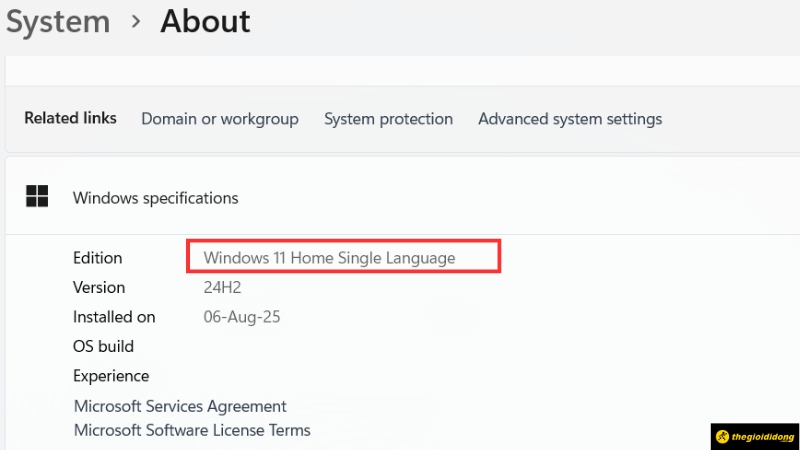Image resolution: width=800 pixels, height=450 pixels.
Task: Select the Windows 11 Home Single Language text
Action: click(x=329, y=258)
